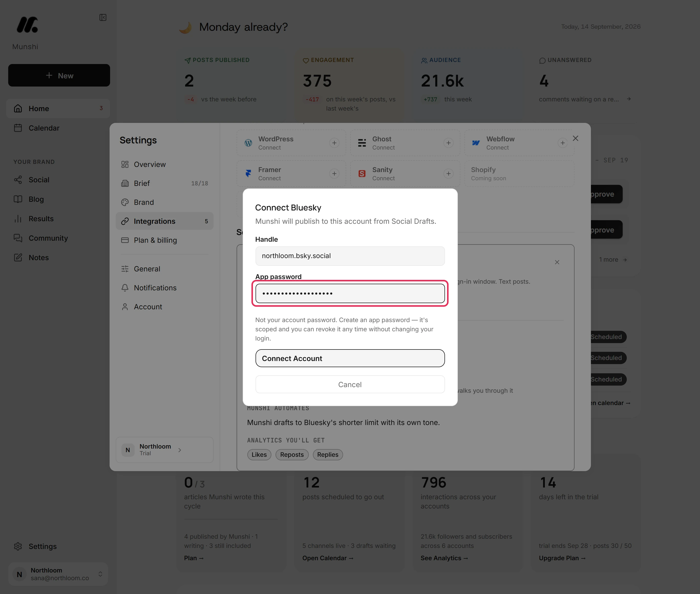The image size is (700, 594).
Task: Select Brief in the Settings panel
Action: tap(165, 183)
